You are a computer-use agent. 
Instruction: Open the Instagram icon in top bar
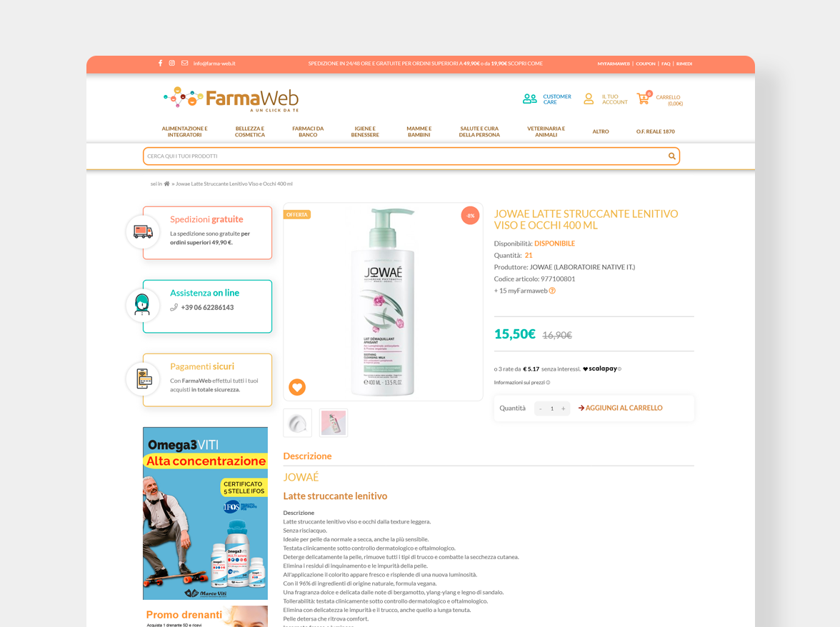[172, 63]
